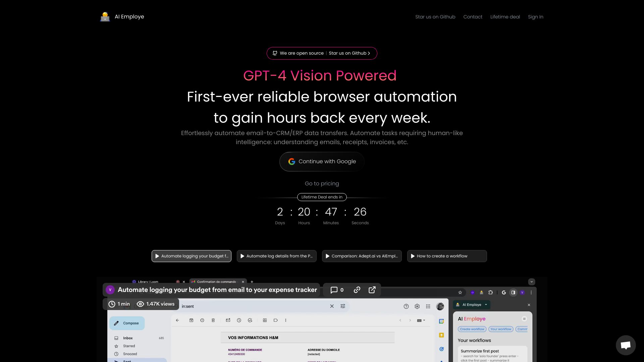
Task: Click the extensions icon in browser toolbar
Action: click(x=490, y=292)
